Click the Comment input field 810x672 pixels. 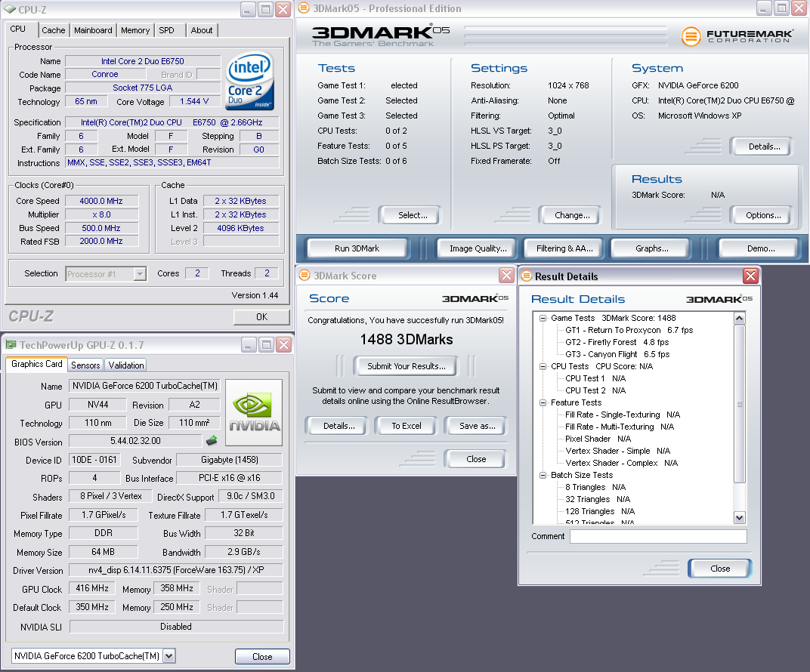coord(658,536)
